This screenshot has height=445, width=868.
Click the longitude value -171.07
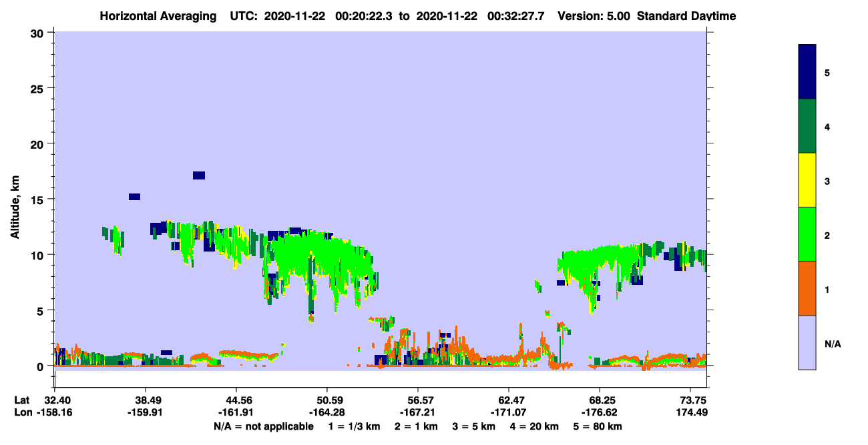pos(509,412)
